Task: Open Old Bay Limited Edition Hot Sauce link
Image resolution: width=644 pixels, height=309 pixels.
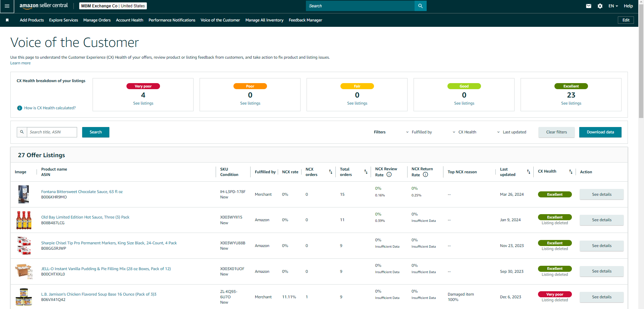Action: (x=85, y=217)
